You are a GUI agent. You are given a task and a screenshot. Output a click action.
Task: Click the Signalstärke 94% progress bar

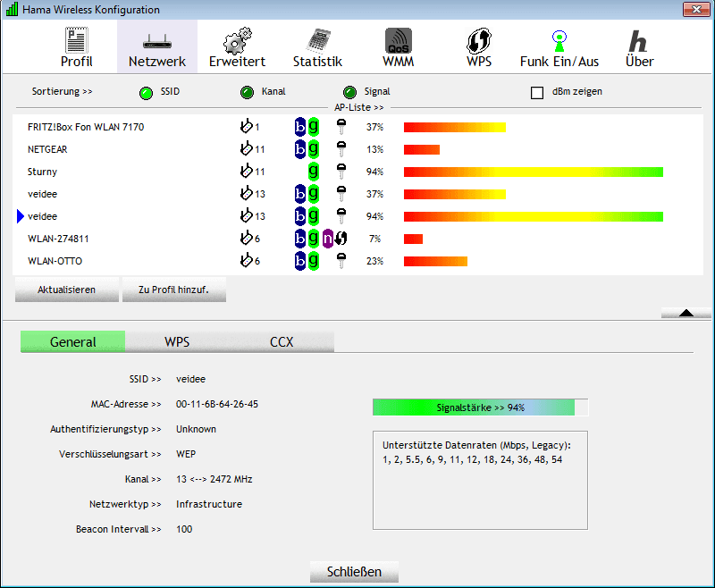tap(481, 407)
